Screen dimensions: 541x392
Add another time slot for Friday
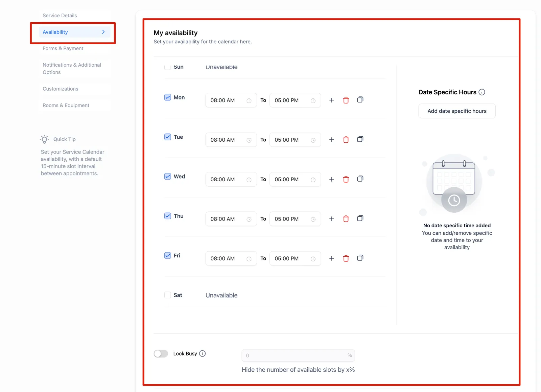click(332, 258)
